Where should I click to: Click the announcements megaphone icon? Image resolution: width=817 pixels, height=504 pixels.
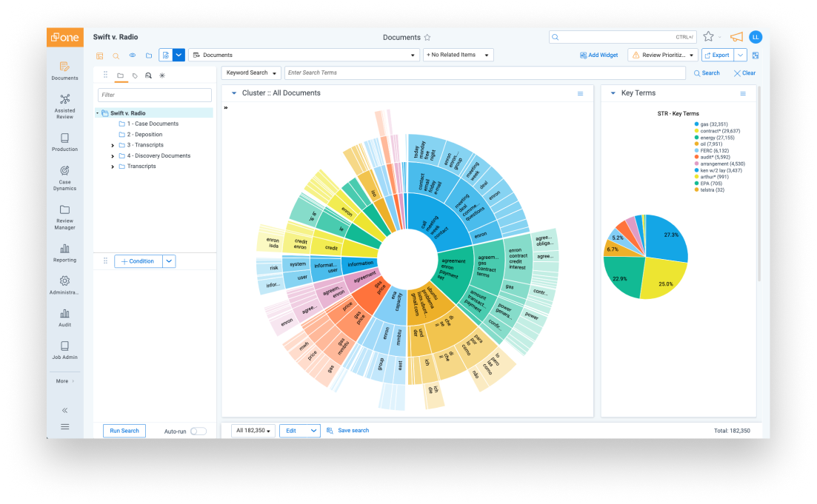tap(736, 37)
